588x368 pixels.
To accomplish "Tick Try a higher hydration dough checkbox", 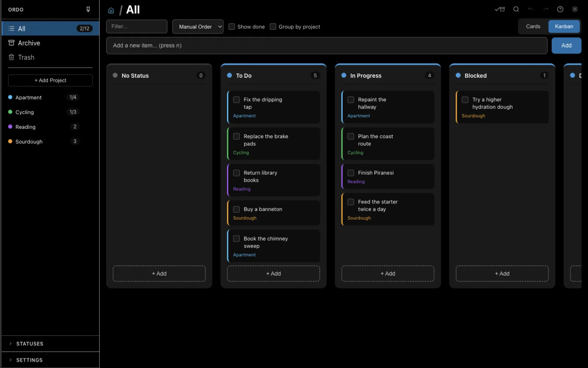I will pos(465,100).
